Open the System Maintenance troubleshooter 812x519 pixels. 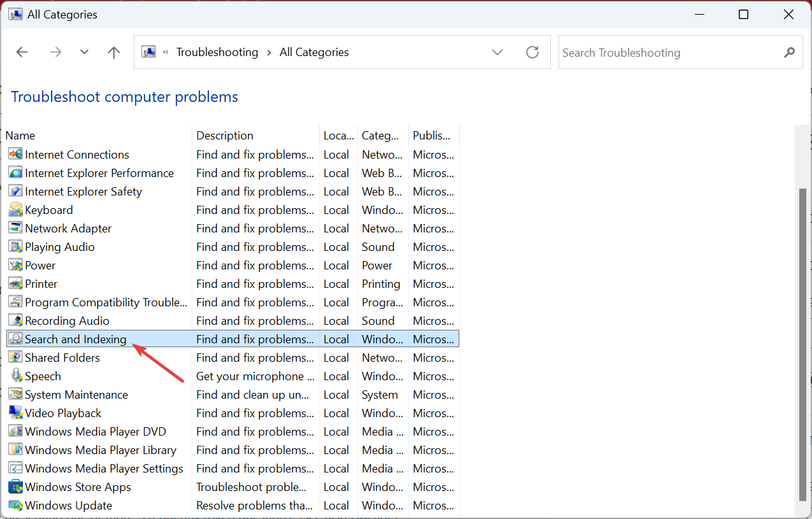click(76, 394)
